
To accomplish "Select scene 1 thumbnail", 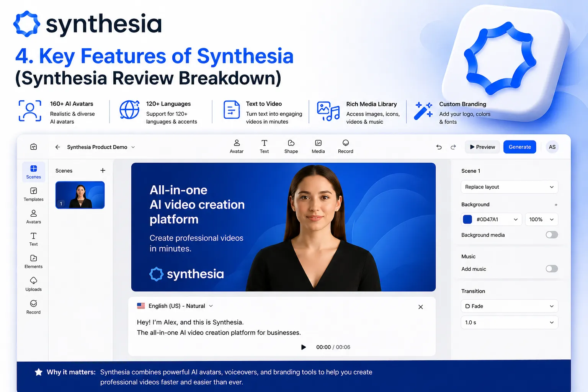I will [x=80, y=195].
